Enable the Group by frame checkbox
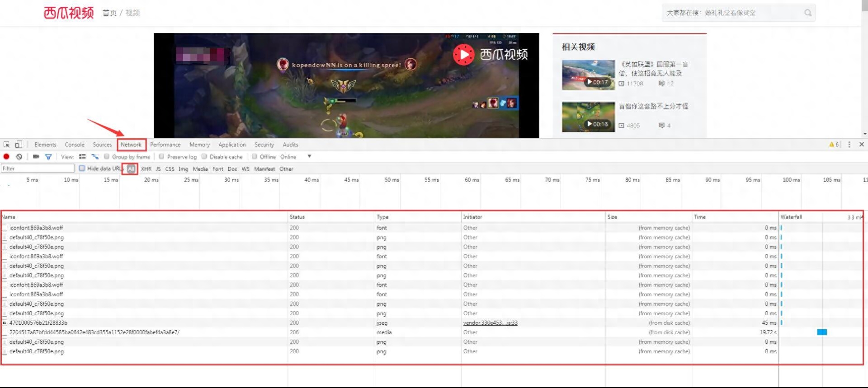Image resolution: width=868 pixels, height=388 pixels. click(107, 157)
